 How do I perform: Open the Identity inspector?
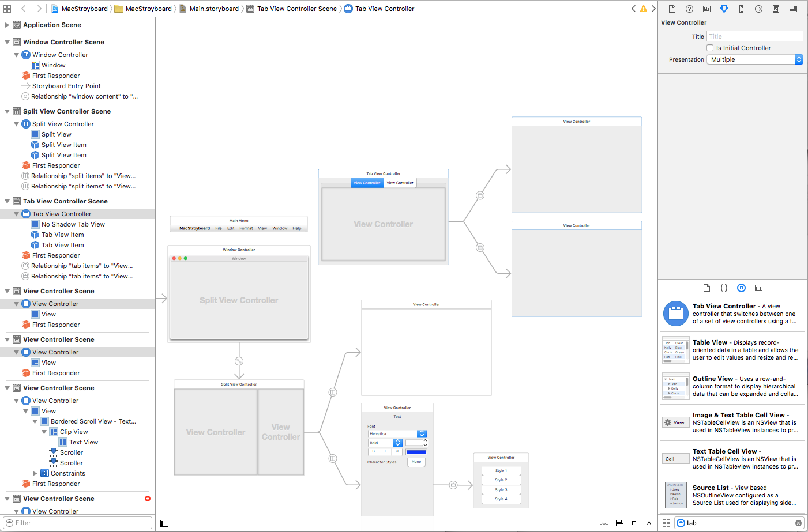(x=707, y=9)
